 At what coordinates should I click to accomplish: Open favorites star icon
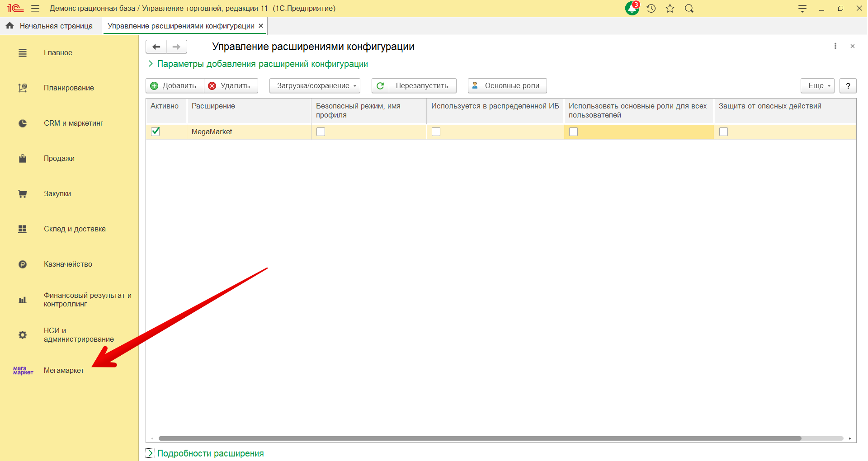670,9
